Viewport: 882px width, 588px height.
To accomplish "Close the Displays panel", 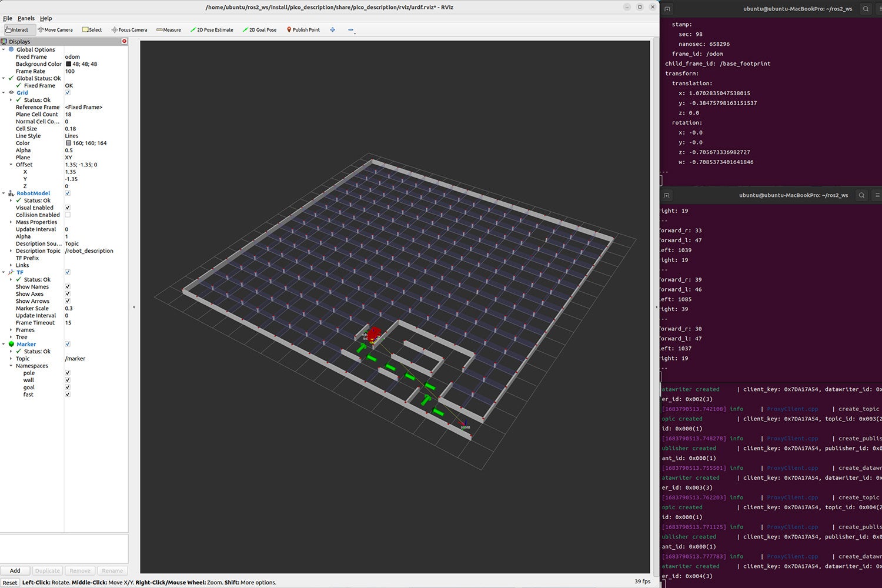I will tap(124, 41).
